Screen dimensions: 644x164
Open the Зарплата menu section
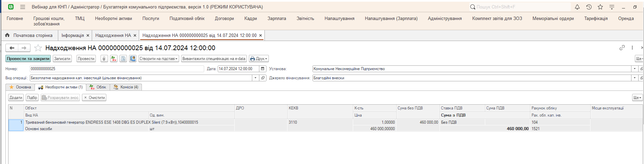coord(277,19)
